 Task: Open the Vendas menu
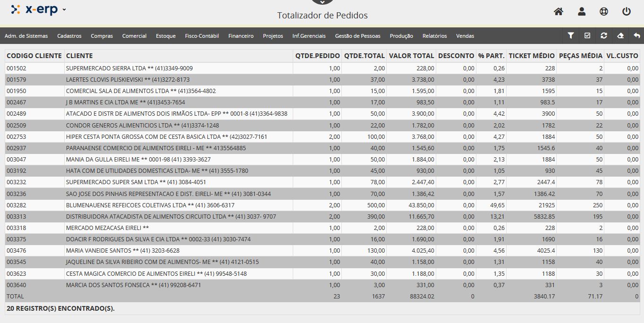click(x=465, y=36)
